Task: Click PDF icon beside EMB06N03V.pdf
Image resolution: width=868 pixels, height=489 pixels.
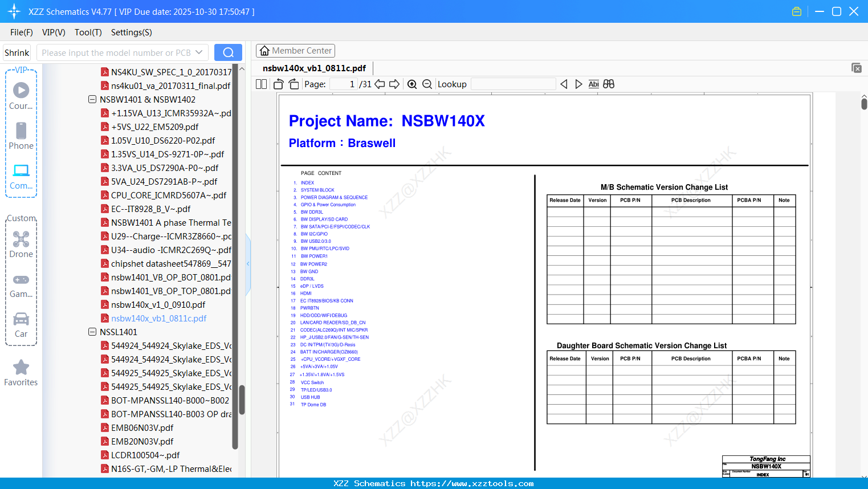Action: click(x=105, y=427)
